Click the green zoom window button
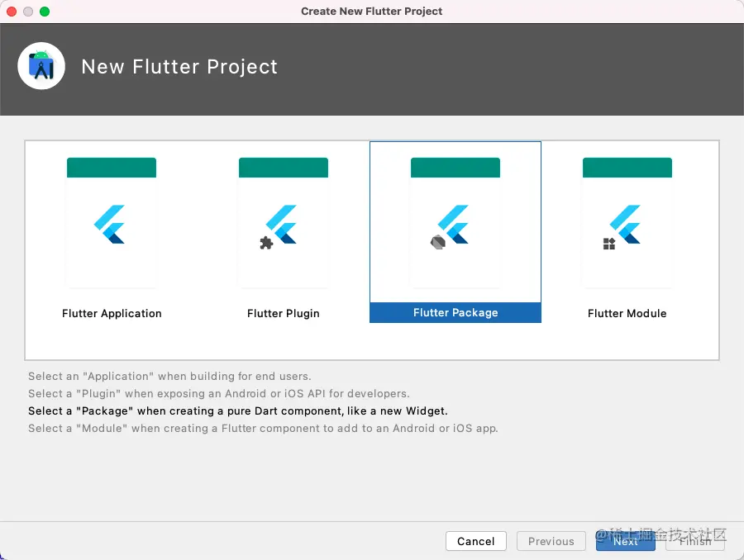 45,12
